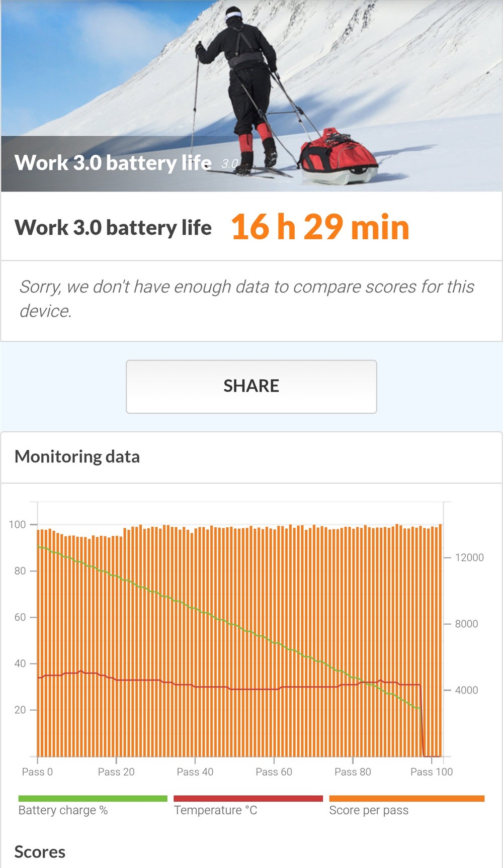Viewport: 503px width, 868px height.
Task: Click the red Temperature legend bar
Action: [248, 798]
